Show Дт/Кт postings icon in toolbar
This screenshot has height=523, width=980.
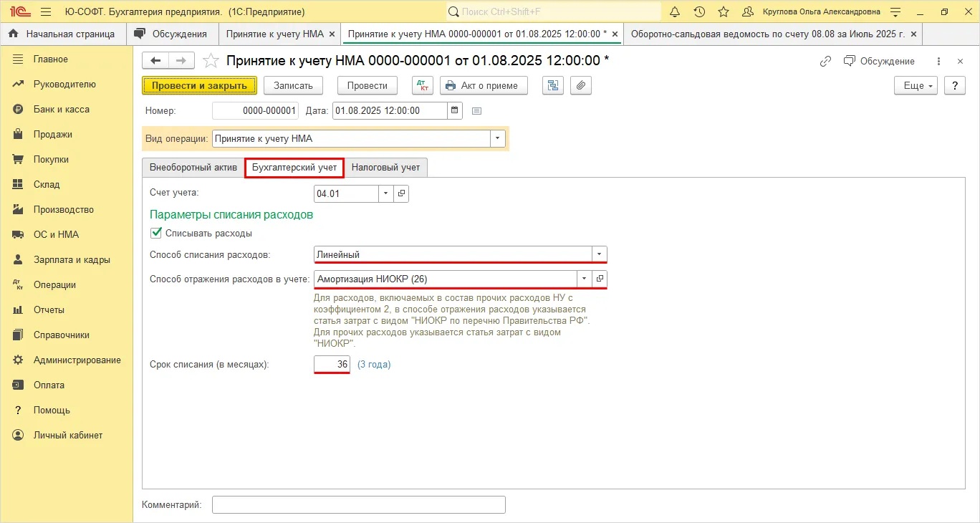tap(423, 85)
